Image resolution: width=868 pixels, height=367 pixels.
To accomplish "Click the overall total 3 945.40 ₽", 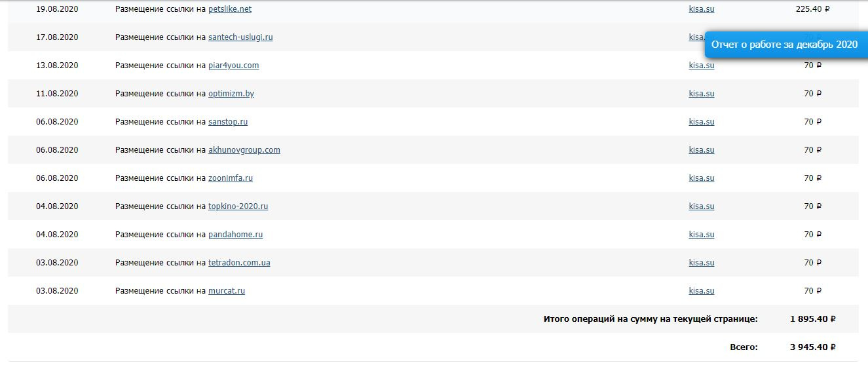I will point(813,347).
